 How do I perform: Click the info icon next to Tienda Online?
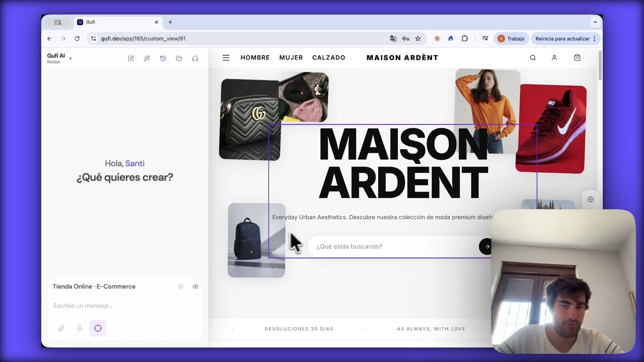coord(181,287)
